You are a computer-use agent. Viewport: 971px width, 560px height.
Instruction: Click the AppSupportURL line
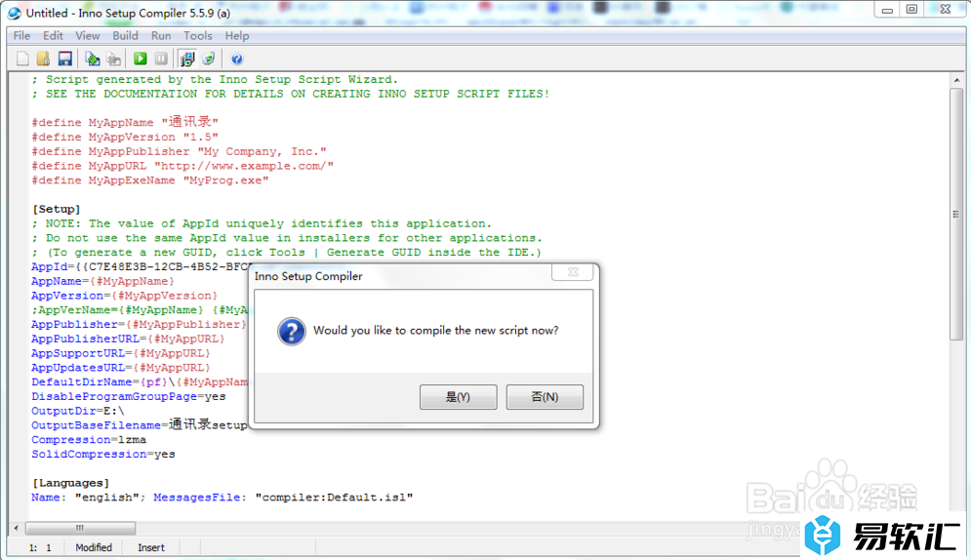pos(121,353)
